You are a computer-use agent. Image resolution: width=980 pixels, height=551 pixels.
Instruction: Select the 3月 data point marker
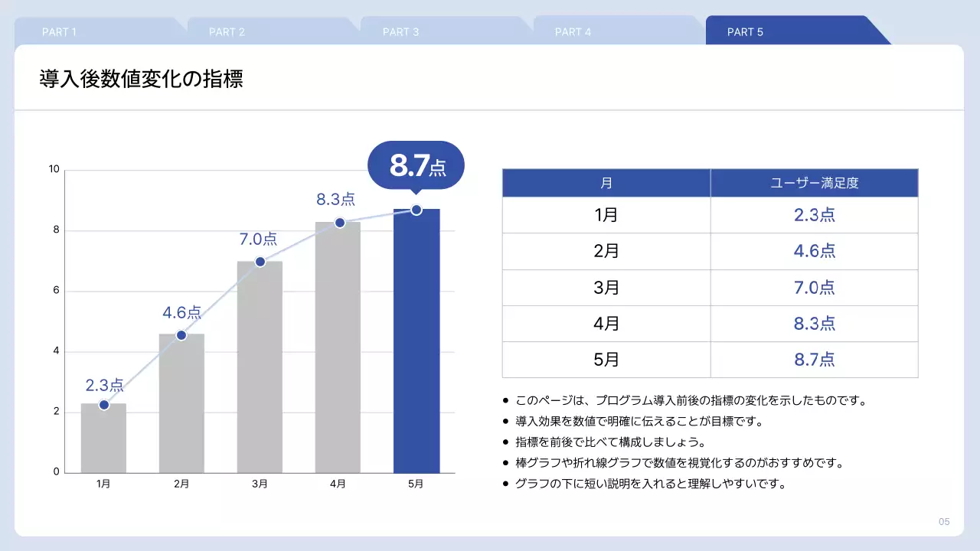point(260,261)
